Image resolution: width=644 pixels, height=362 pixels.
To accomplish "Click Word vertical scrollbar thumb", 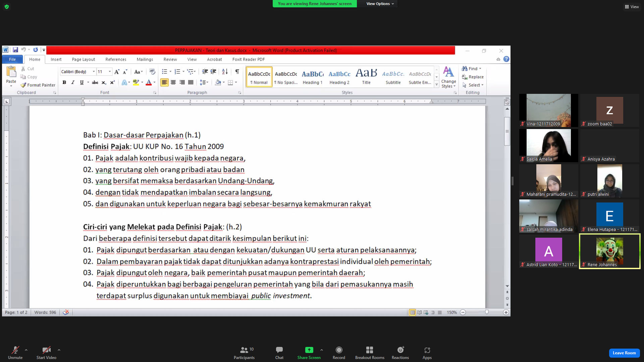I will click(x=507, y=131).
